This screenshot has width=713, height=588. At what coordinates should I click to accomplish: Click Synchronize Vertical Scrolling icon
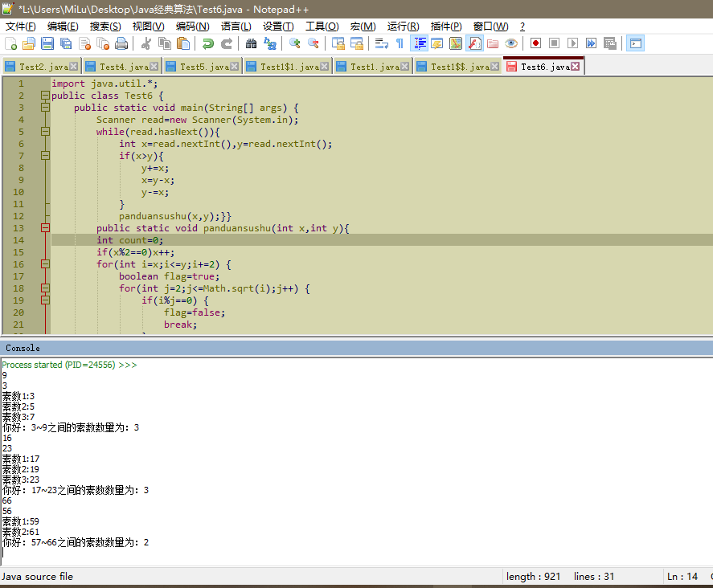[x=338, y=43]
